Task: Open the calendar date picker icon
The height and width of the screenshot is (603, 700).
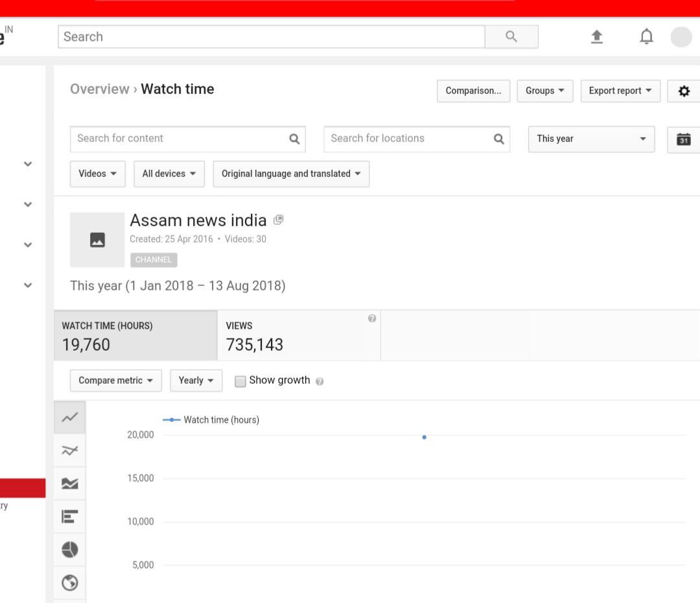Action: coord(684,139)
